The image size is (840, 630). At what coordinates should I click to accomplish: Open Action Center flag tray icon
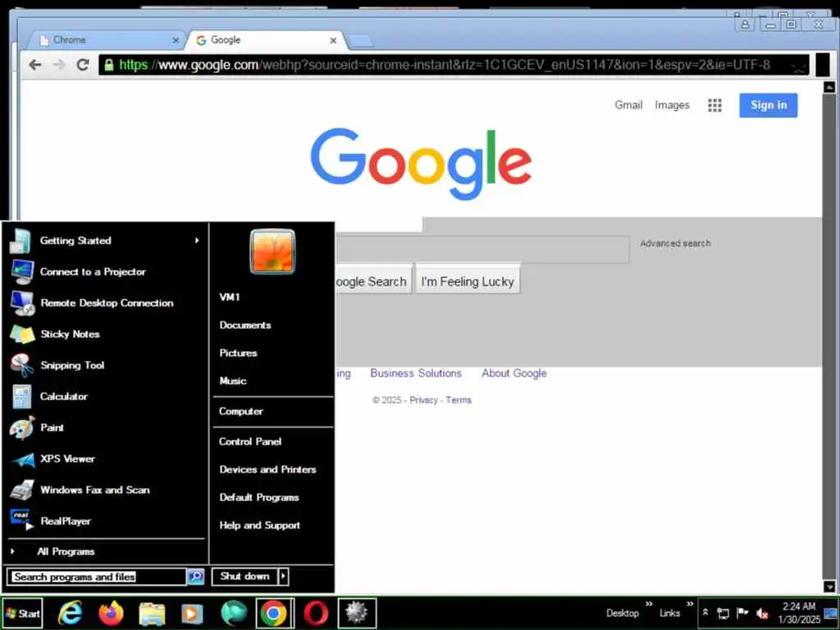[742, 613]
